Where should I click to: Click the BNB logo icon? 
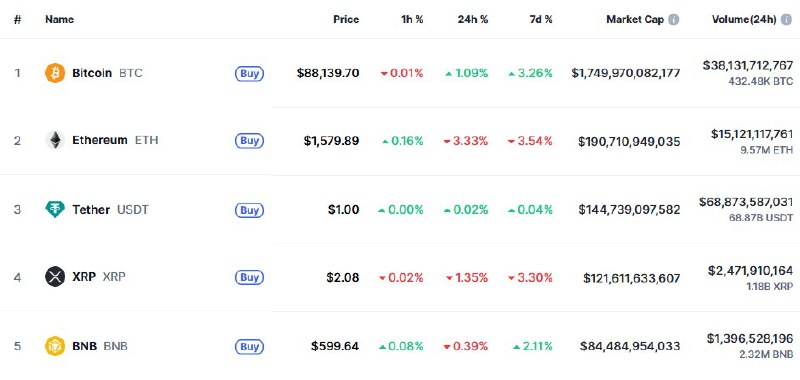pos(55,346)
